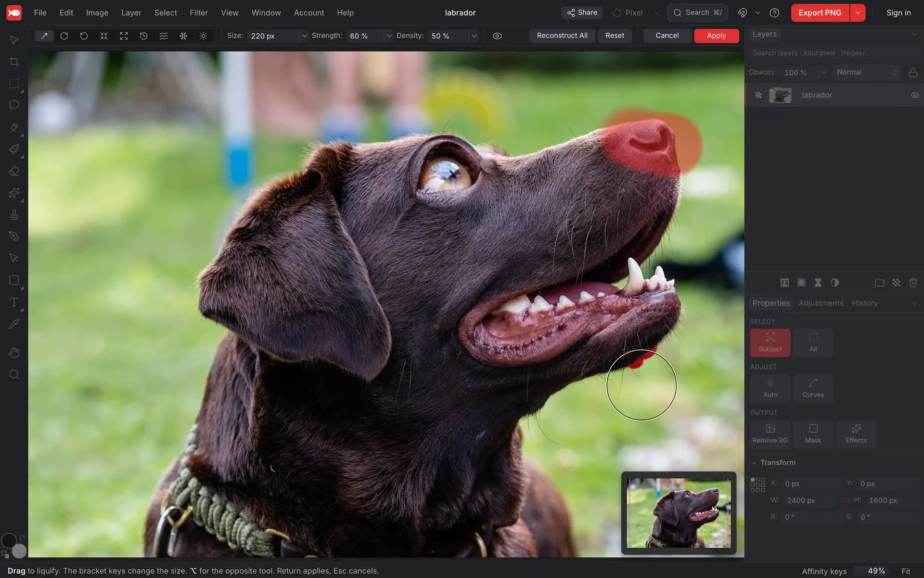Image resolution: width=924 pixels, height=578 pixels.
Task: Create a new group folder icon
Action: (879, 283)
